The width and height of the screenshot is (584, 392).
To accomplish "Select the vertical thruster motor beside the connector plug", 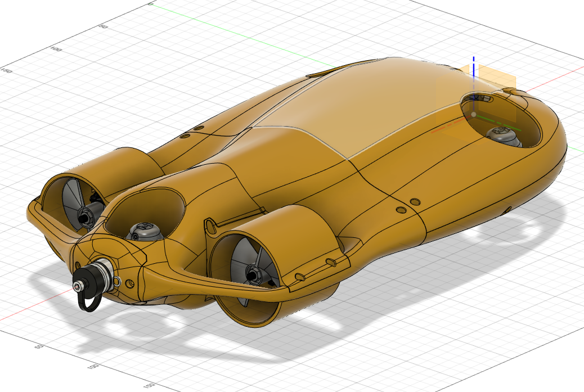I will click(x=144, y=232).
